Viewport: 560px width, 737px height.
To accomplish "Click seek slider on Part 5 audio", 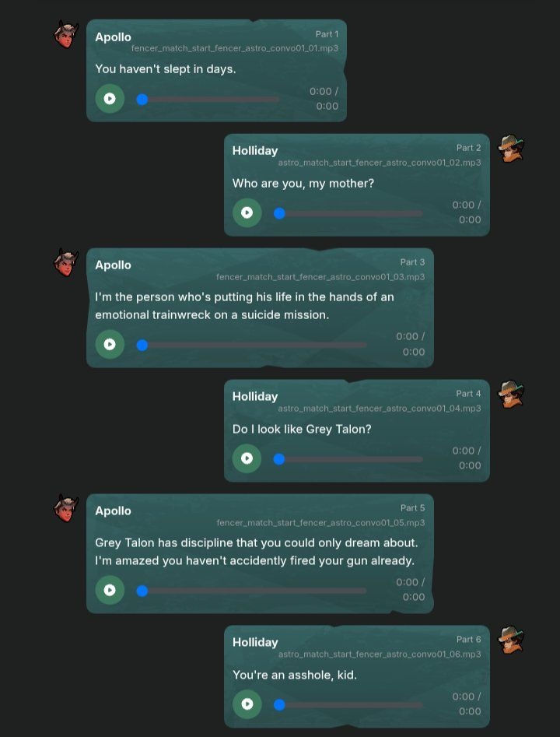I will pos(252,591).
